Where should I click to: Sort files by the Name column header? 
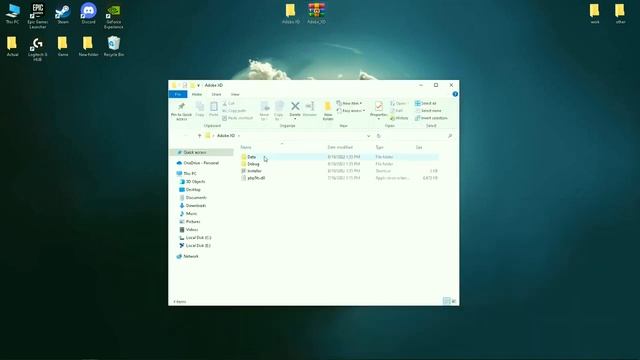tap(246, 147)
